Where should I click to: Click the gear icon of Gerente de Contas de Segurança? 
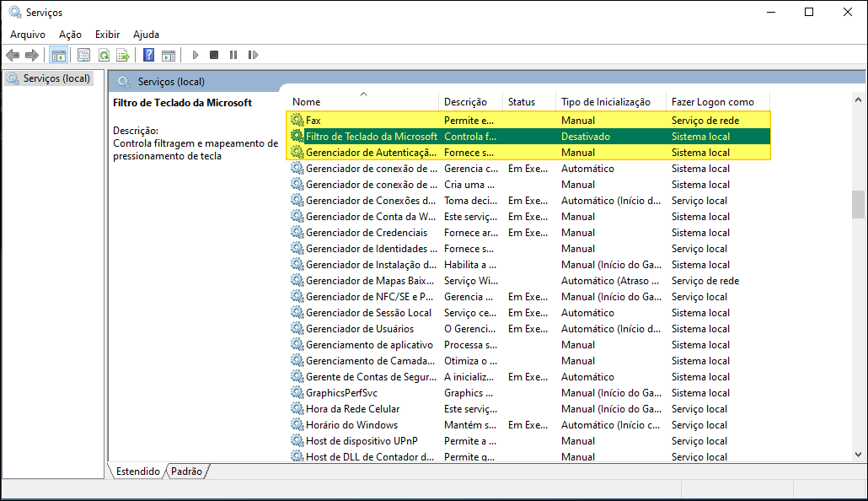(x=297, y=376)
